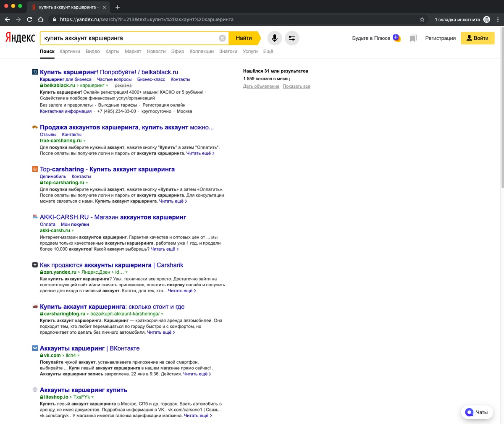The width and height of the screenshot is (504, 424).
Task: Open the Ещё more services menu
Action: pos(268,51)
